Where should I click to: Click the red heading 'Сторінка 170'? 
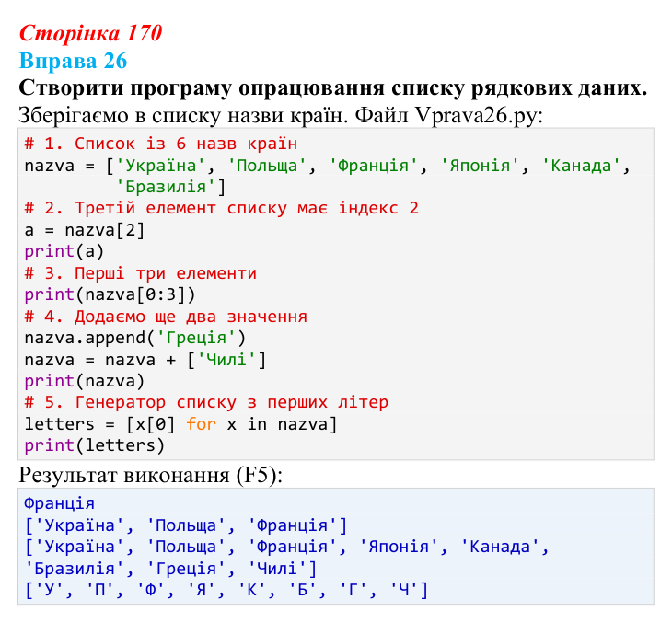[x=91, y=33]
